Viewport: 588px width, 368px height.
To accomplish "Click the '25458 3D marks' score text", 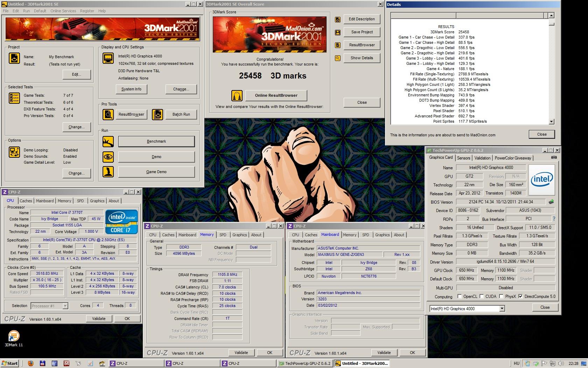I will (273, 76).
